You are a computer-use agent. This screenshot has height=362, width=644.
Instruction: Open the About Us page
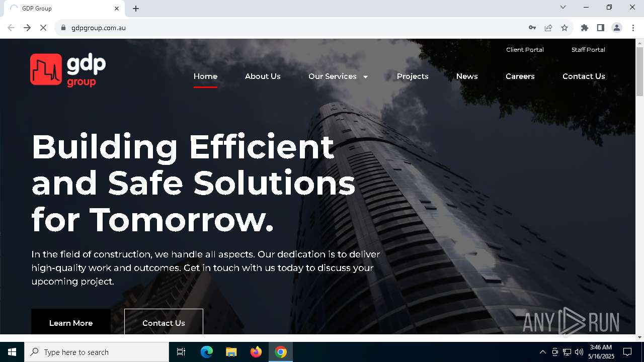(263, 76)
